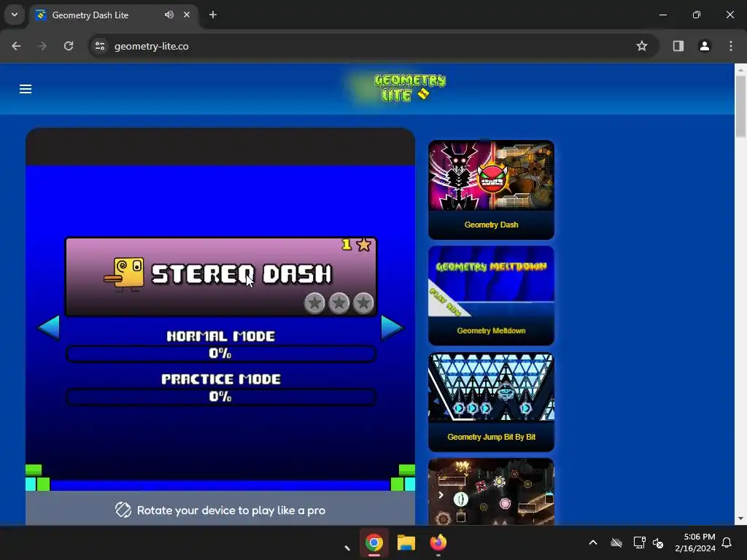This screenshot has width=747, height=560.
Task: Open the Geometry Dash game thumbnail
Action: (x=491, y=175)
